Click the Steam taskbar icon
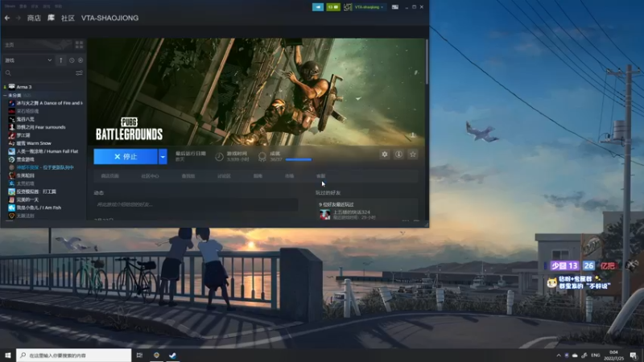644x362 pixels. pos(173,355)
